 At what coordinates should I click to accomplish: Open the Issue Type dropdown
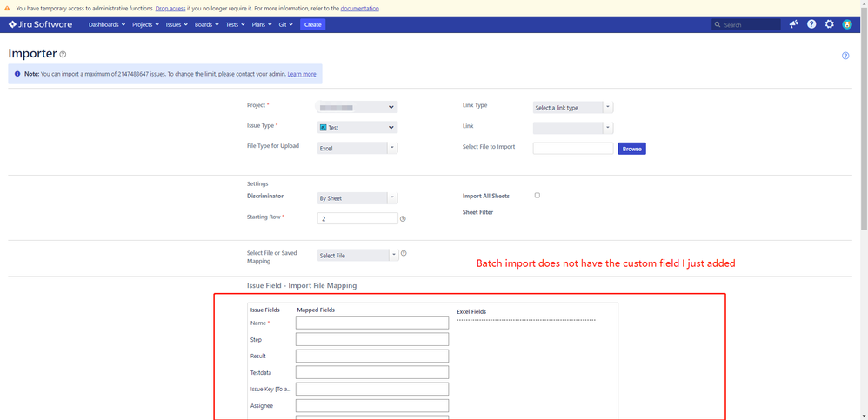(357, 128)
